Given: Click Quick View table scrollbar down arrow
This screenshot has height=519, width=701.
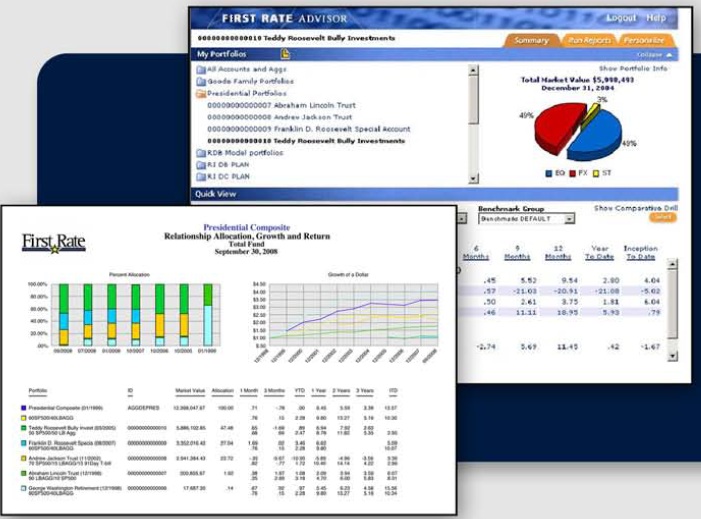Looking at the screenshot, I should pyautogui.click(x=672, y=356).
